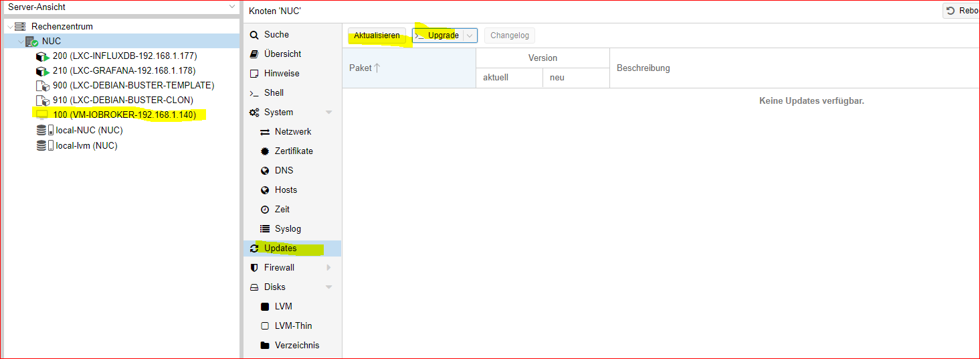Click the DNS globe icon
This screenshot has width=980, height=359.
click(x=265, y=171)
